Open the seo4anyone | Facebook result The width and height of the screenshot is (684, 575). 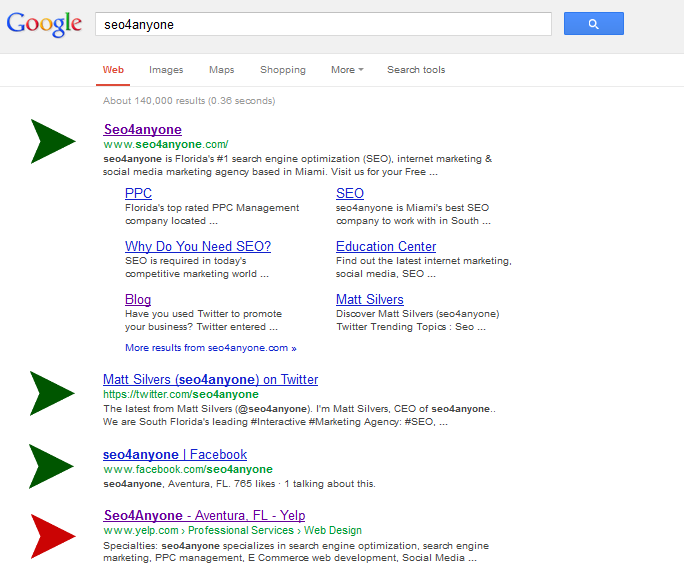pos(175,455)
